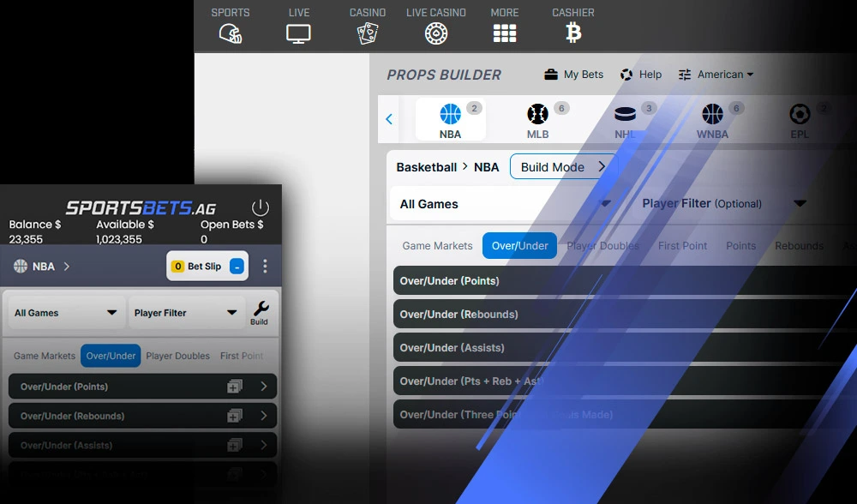Open the Player Filter (Optional) dropdown
This screenshot has width=857, height=504.
[x=724, y=203]
